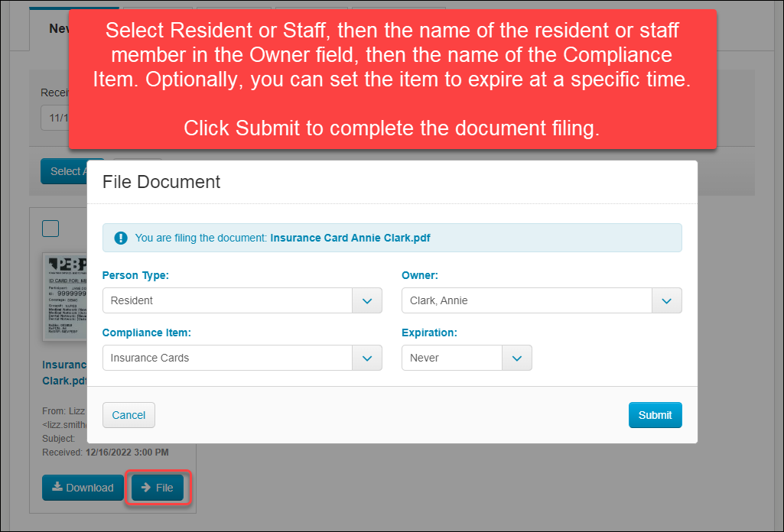Open the Expiration dropdown chevron
784x532 pixels.
(x=517, y=358)
